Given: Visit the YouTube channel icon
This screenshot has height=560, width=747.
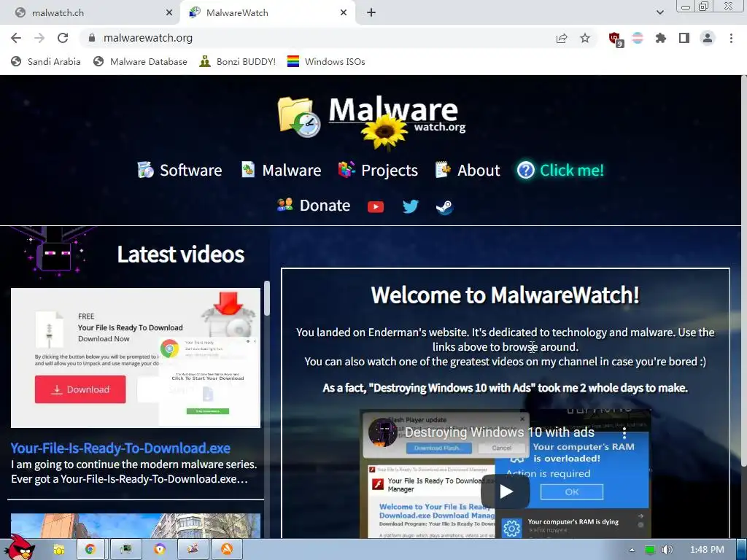Looking at the screenshot, I should click(x=376, y=206).
